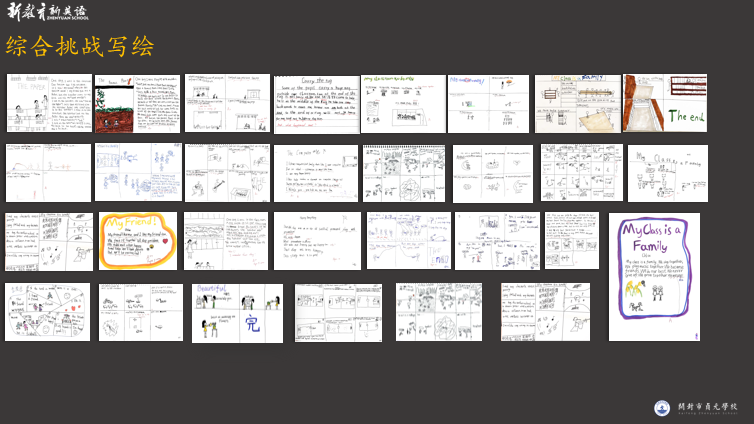Viewport: 754px width, 424px height.
Task: Click the school name text at bottom right
Action: click(707, 408)
